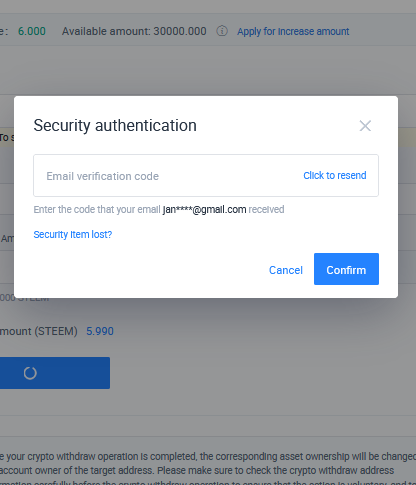This screenshot has width=416, height=485.
Task: Click the crypto withdraw warning paragraph
Action: [208, 470]
